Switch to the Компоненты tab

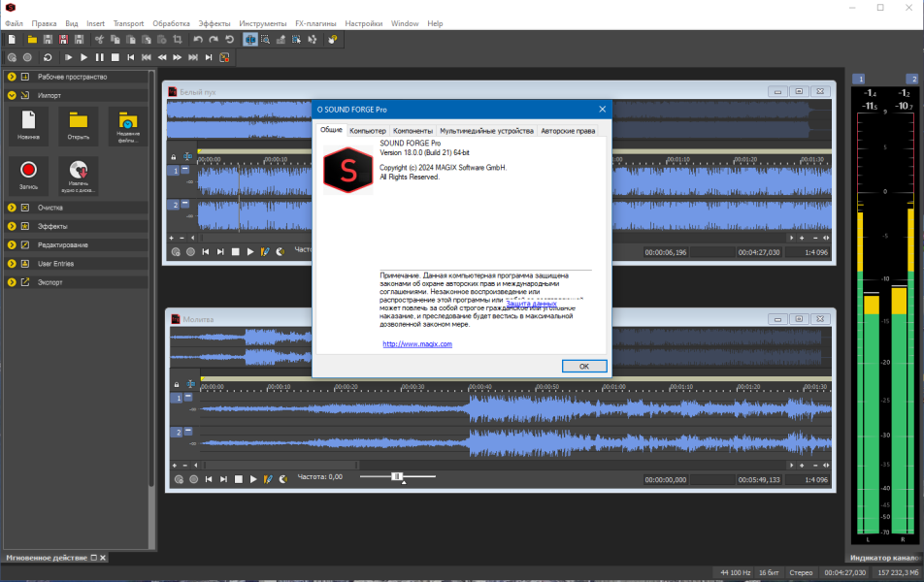[x=412, y=131]
